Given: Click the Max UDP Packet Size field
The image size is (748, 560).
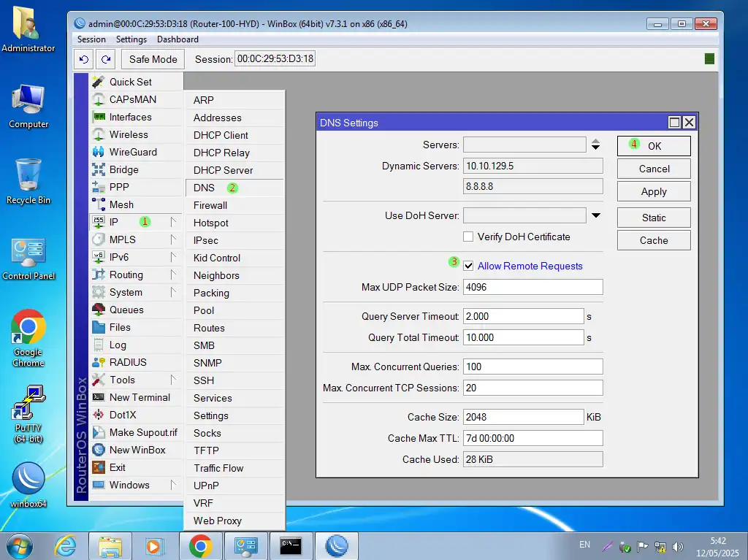Looking at the screenshot, I should pos(533,287).
